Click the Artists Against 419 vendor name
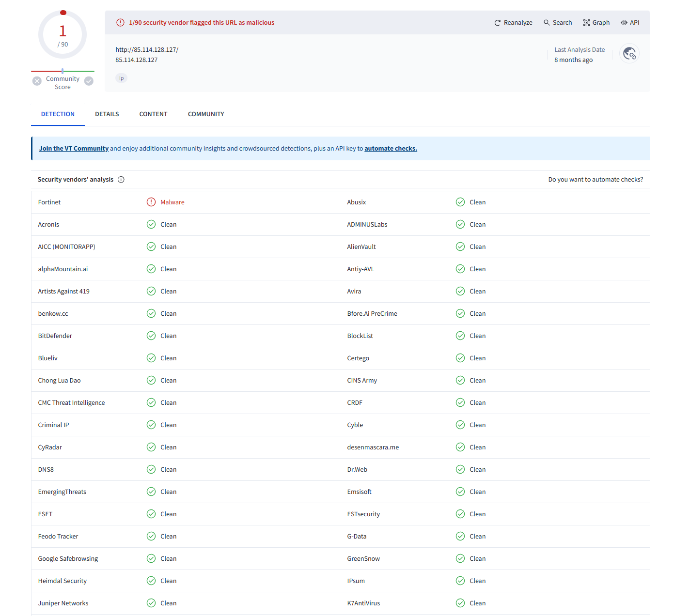 63,292
